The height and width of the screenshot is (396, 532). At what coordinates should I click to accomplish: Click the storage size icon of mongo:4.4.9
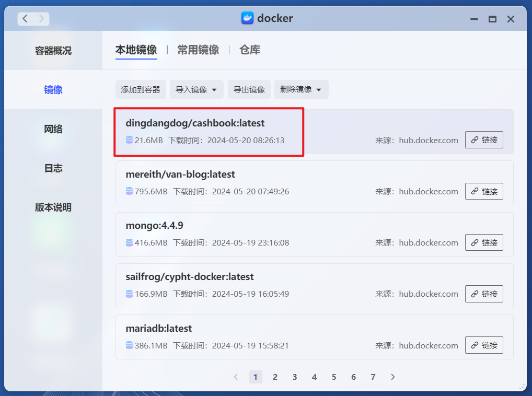[129, 242]
